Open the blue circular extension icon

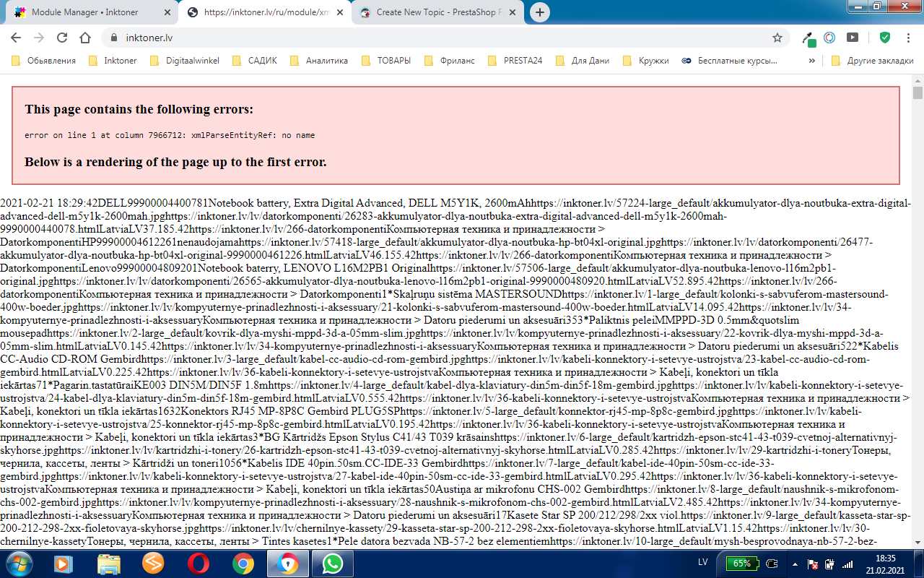[x=830, y=38]
